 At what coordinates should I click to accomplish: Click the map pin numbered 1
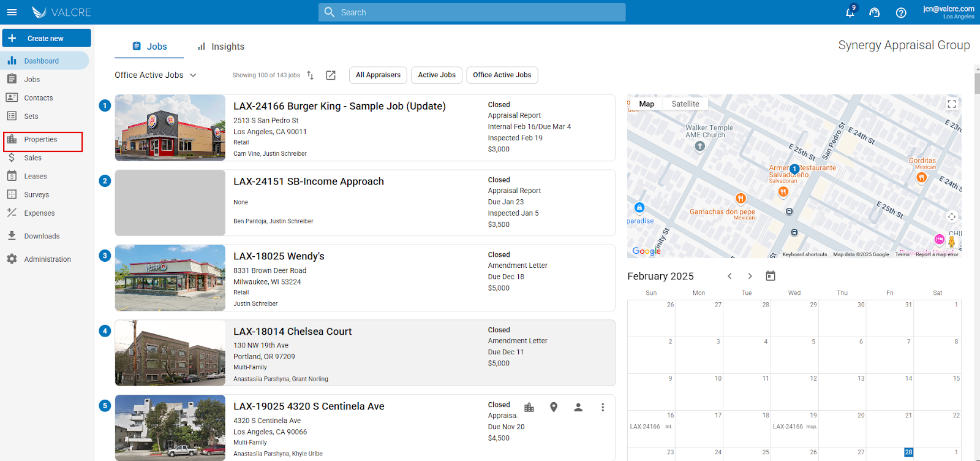[x=794, y=169]
